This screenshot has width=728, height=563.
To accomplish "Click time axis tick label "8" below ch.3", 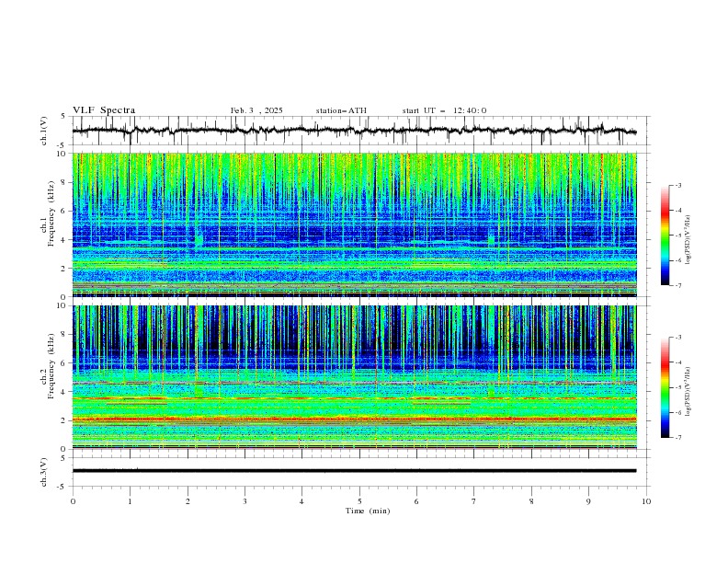I will (x=531, y=501).
